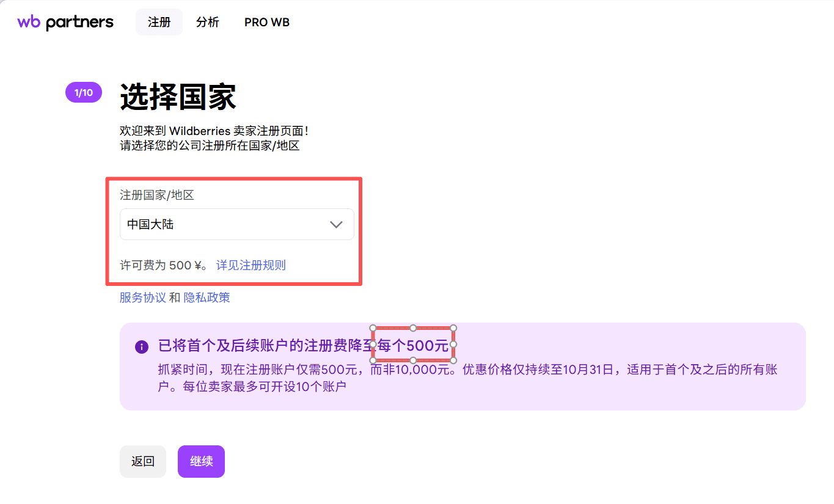Click the bottom-left selection handle

point(373,360)
